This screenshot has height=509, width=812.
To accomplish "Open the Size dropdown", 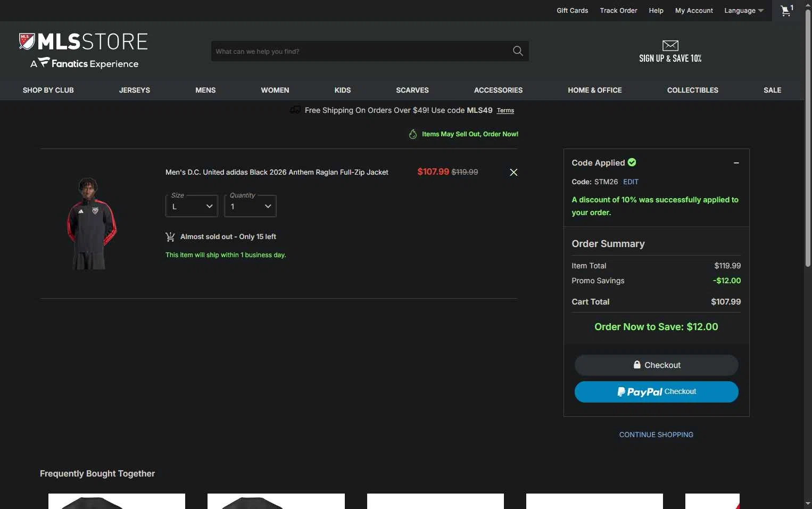I will pos(192,206).
